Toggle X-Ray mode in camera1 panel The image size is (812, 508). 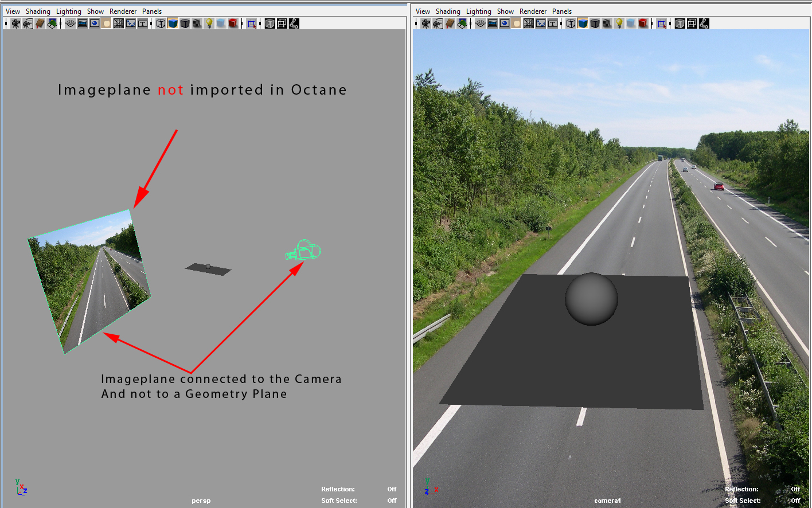pos(680,24)
